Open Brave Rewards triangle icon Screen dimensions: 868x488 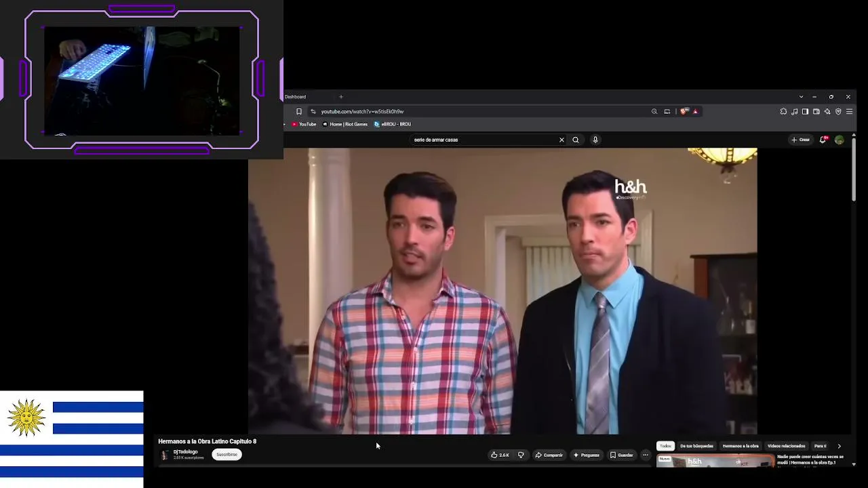click(x=695, y=111)
